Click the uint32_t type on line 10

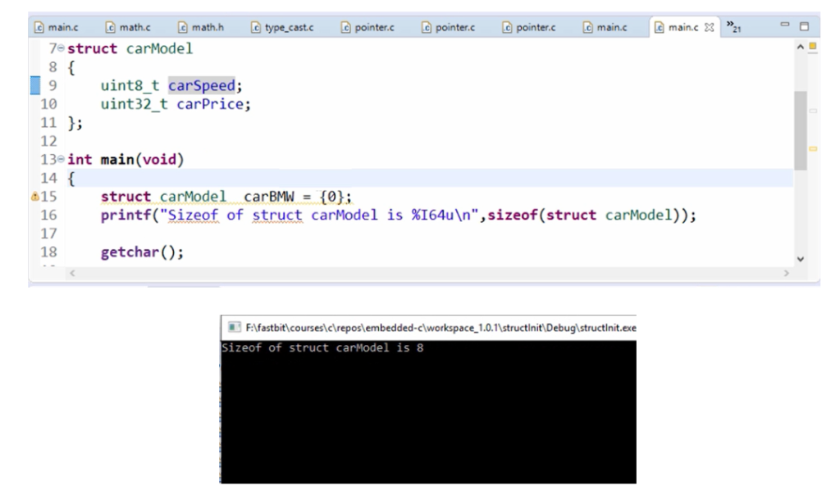tap(135, 104)
